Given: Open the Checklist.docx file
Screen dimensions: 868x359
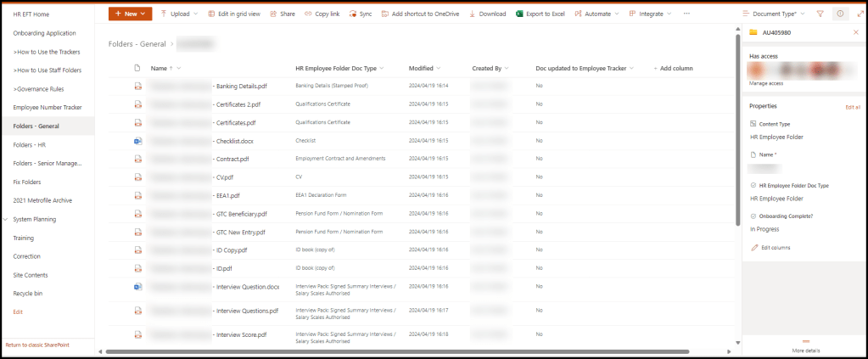Looking at the screenshot, I should tap(234, 141).
